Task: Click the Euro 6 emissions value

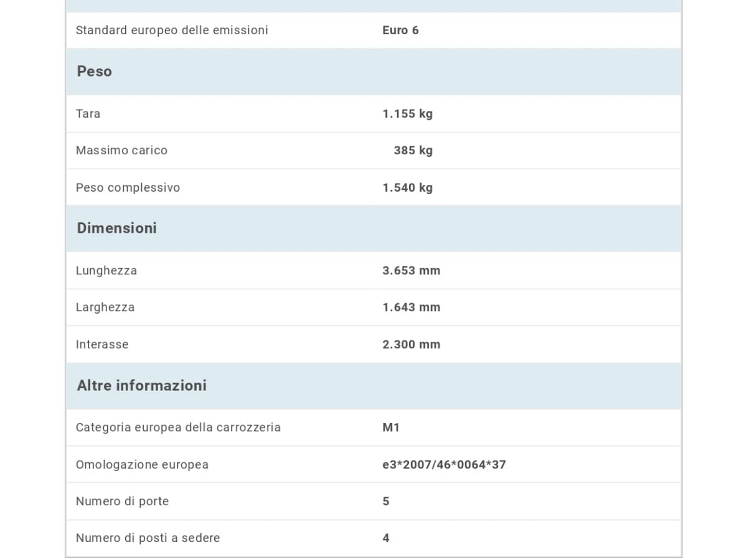Action: pyautogui.click(x=400, y=30)
